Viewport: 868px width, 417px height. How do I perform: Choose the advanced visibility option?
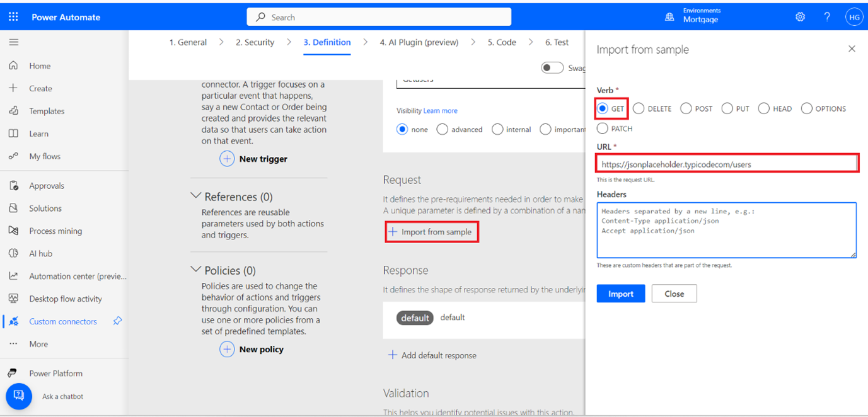pyautogui.click(x=443, y=130)
